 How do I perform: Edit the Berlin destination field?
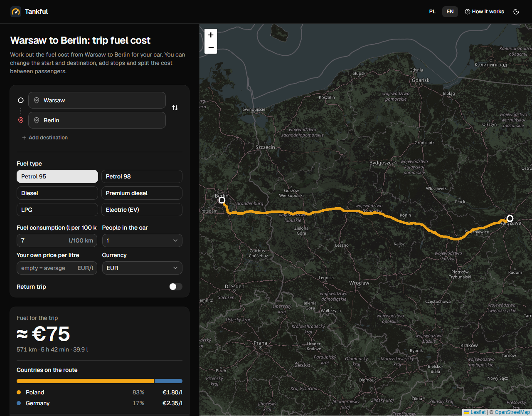coord(97,120)
